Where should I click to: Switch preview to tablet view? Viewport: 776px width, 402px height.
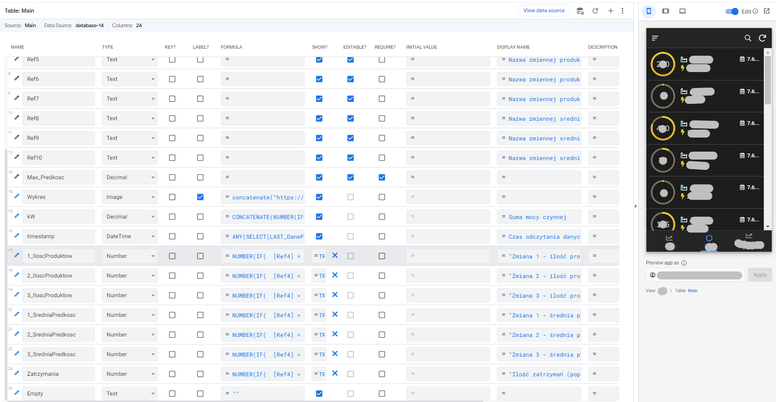tap(666, 11)
